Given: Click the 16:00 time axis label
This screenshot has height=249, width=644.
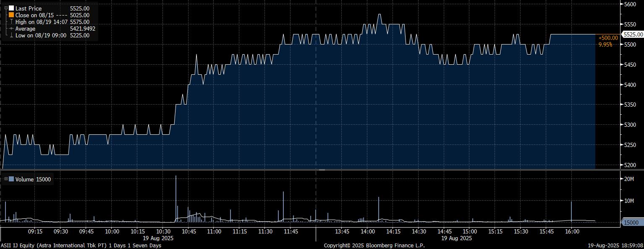Looking at the screenshot, I should 572,231.
